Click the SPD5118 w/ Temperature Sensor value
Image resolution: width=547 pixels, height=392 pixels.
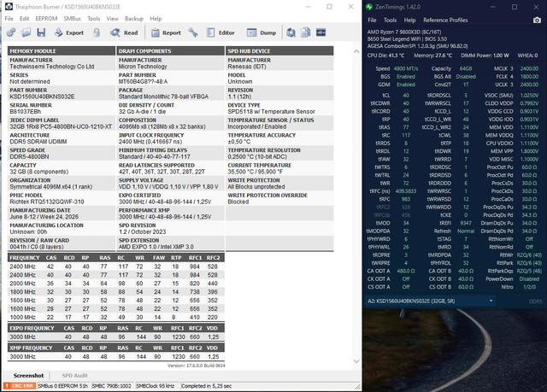[x=271, y=112]
